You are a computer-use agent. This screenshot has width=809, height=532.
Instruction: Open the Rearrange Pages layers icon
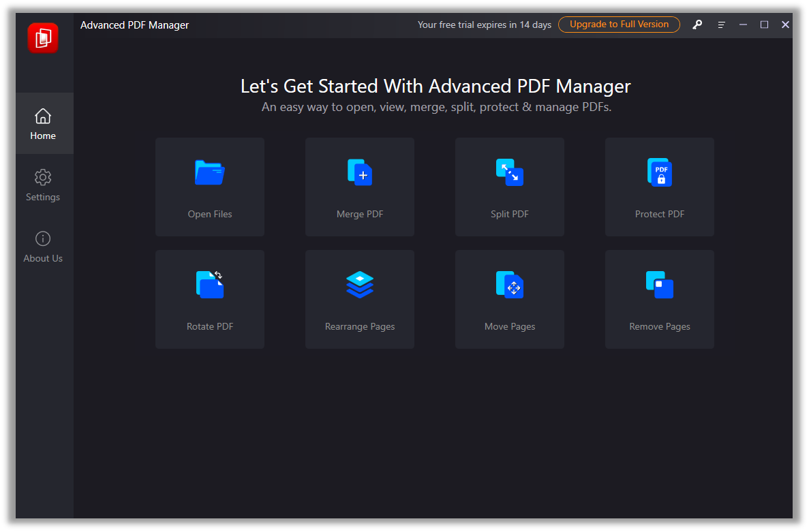point(360,285)
